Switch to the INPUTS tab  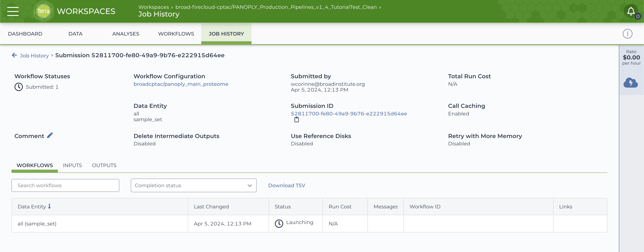(x=72, y=165)
